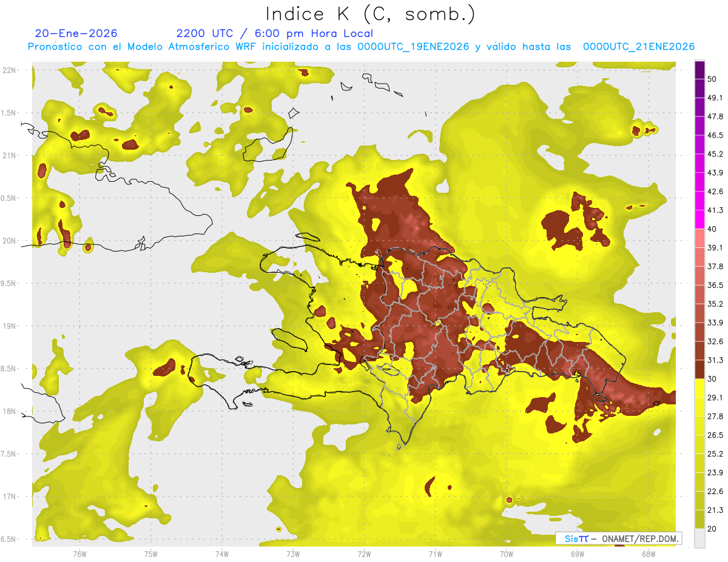Image resolution: width=728 pixels, height=562 pixels.
Task: Click the legend value 32.6
Action: tap(715, 341)
